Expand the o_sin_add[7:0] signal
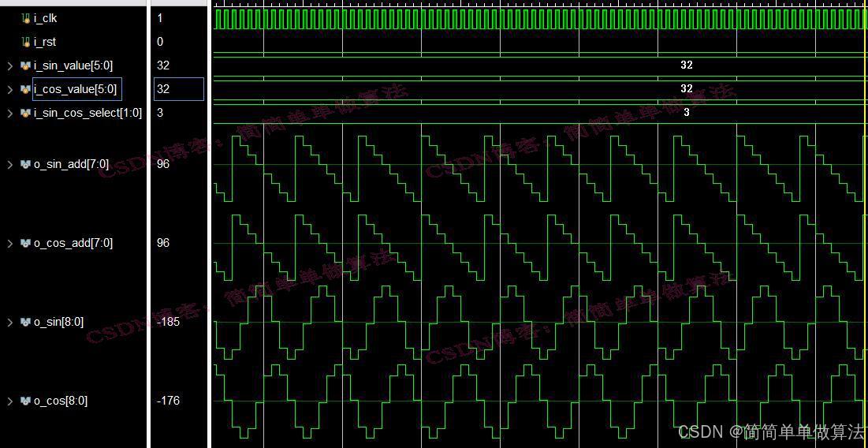The image size is (868, 448). click(x=9, y=165)
